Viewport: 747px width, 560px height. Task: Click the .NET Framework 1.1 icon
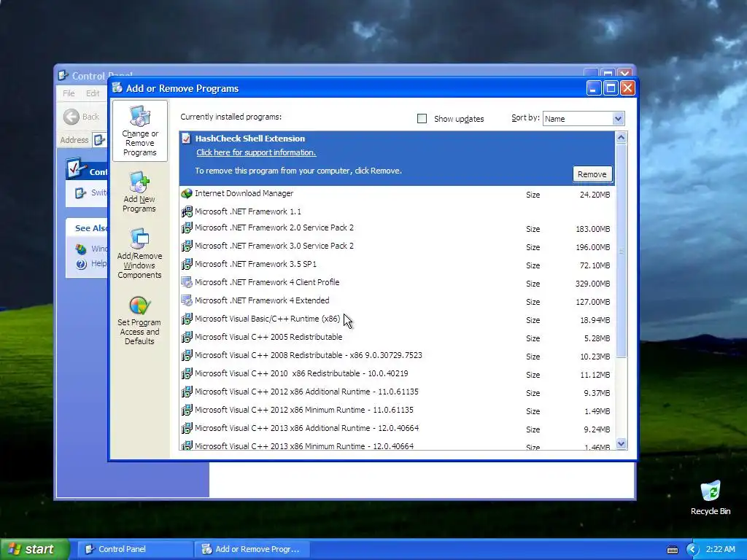coord(186,211)
